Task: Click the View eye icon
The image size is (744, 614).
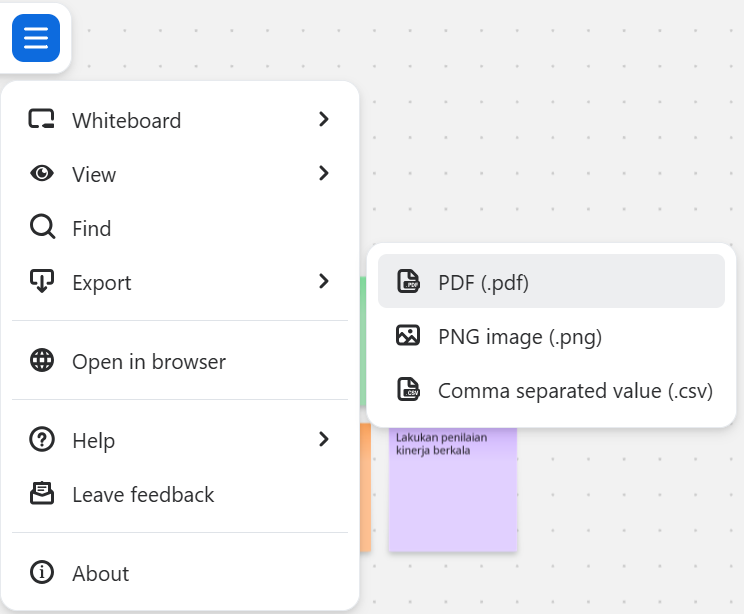Action: (x=42, y=174)
